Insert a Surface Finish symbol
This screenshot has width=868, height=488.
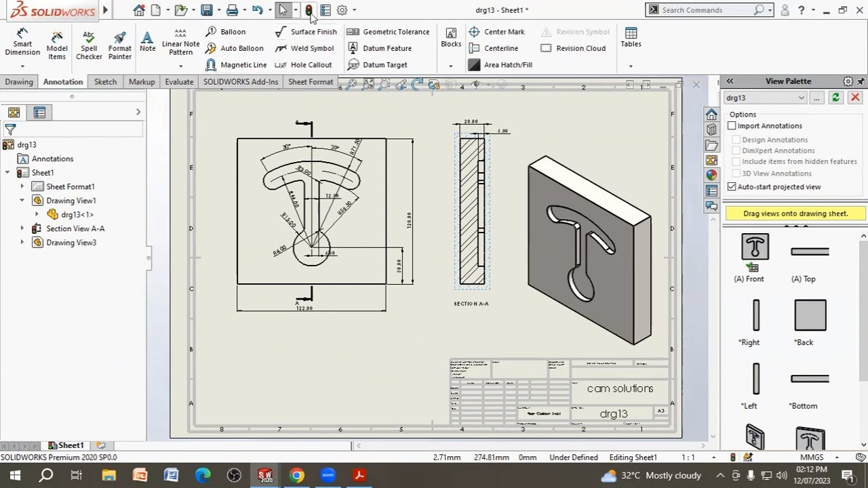coord(306,32)
